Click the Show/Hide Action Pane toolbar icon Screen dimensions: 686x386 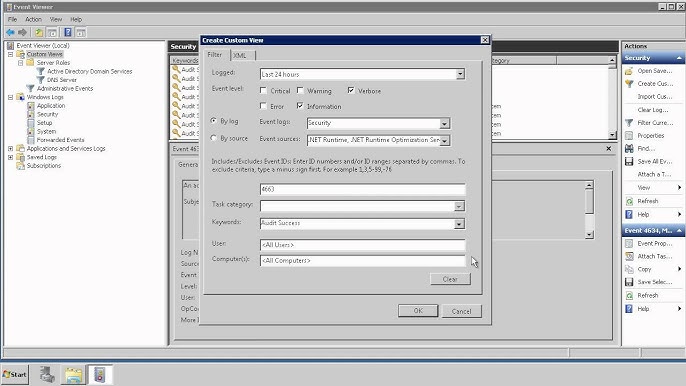pos(81,32)
